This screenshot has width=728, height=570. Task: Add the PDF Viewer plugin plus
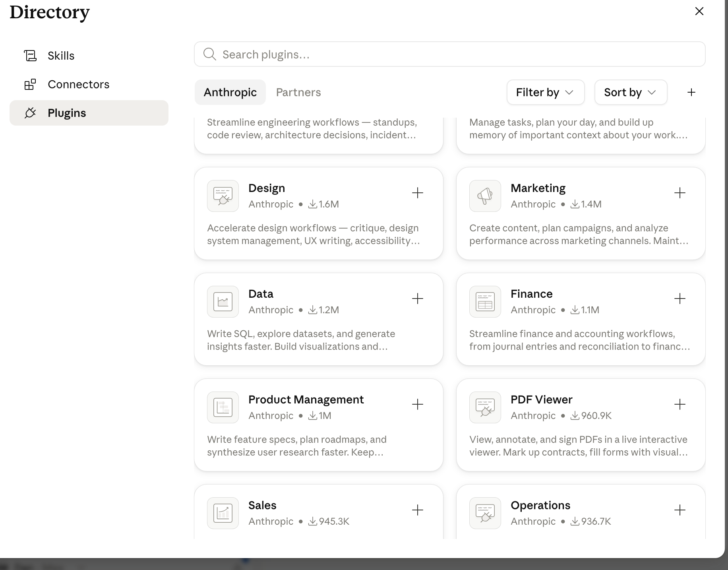click(x=680, y=404)
